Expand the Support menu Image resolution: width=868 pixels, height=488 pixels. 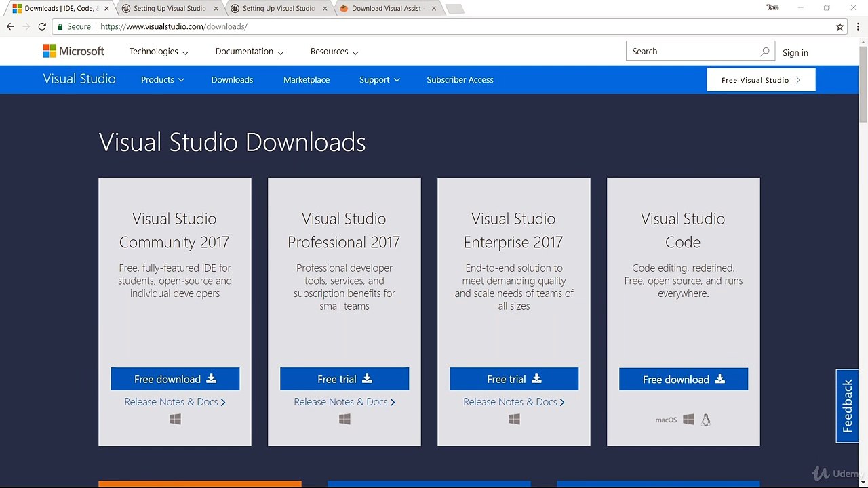[x=380, y=80]
